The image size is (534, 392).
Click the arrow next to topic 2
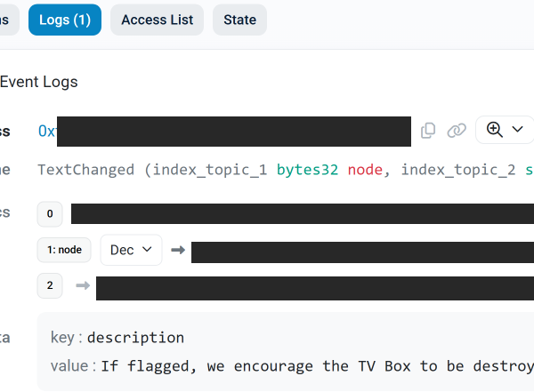(x=83, y=285)
